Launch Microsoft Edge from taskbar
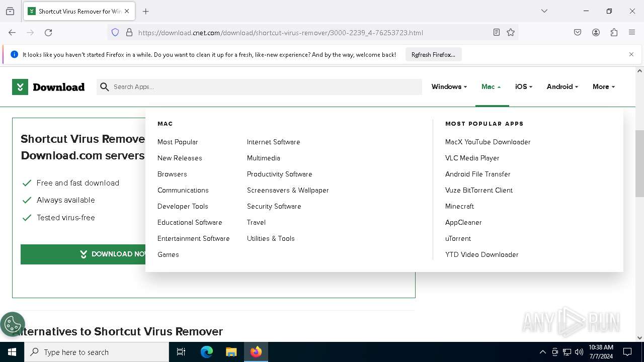Image resolution: width=644 pixels, height=362 pixels. [x=207, y=352]
